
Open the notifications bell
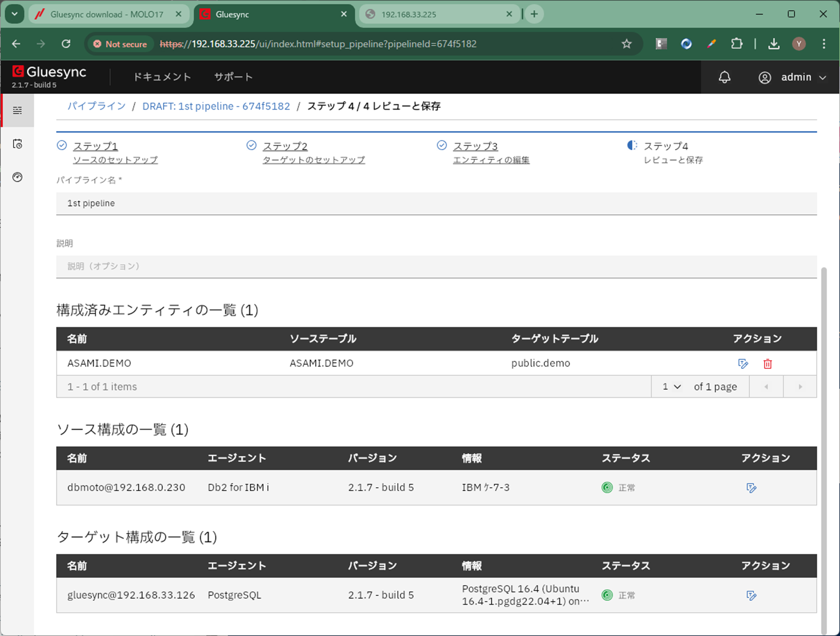click(x=724, y=77)
